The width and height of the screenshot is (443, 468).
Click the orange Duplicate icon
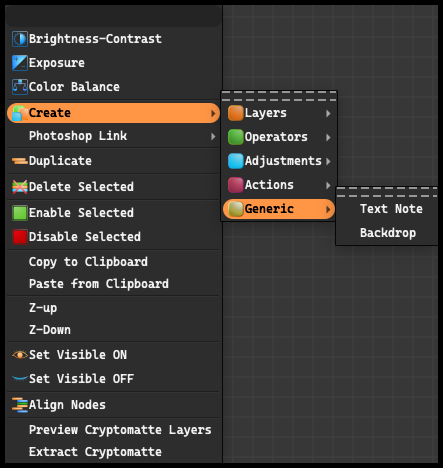20,161
